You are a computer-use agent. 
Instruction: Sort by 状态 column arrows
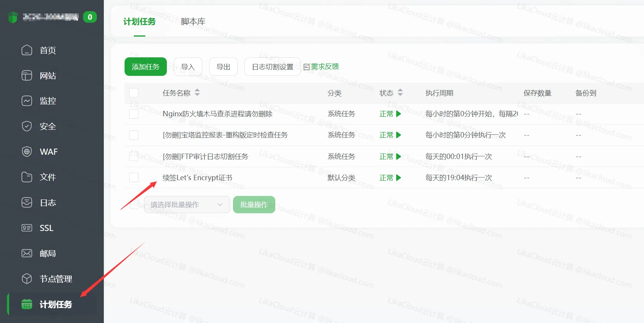pyautogui.click(x=400, y=92)
